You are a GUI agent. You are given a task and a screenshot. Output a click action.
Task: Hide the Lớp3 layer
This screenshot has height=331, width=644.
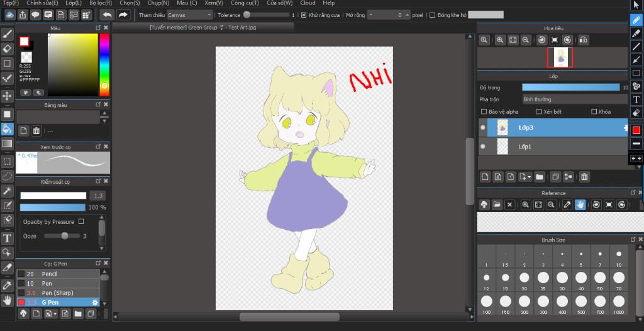click(482, 128)
